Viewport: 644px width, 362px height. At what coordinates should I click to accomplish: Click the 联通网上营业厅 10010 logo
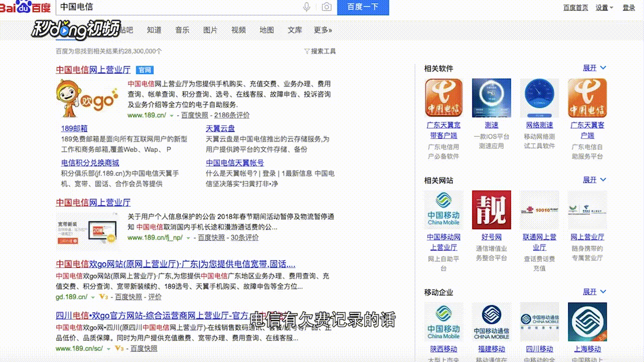pyautogui.click(x=539, y=210)
